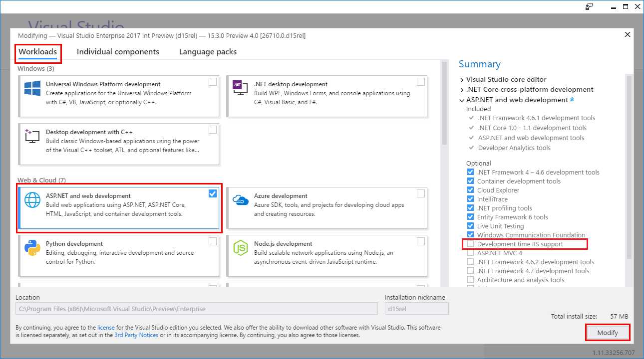Click the Universal Windows Platform development icon
This screenshot has height=359, width=644.
[32, 89]
